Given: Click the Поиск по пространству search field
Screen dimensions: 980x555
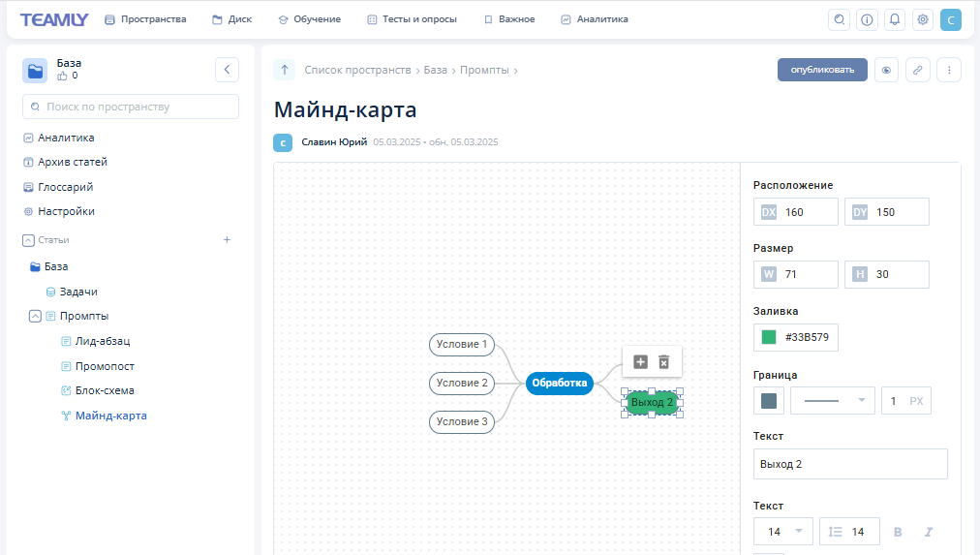Looking at the screenshot, I should click(131, 107).
